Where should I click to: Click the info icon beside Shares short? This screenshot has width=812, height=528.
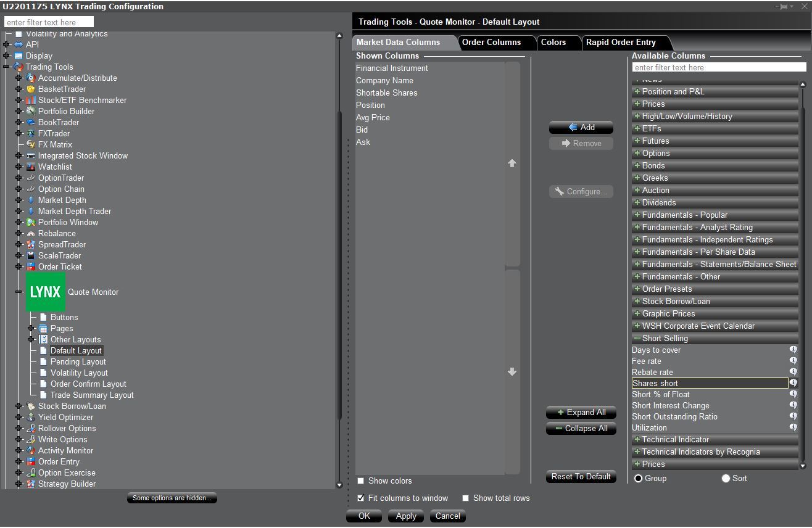click(x=793, y=383)
